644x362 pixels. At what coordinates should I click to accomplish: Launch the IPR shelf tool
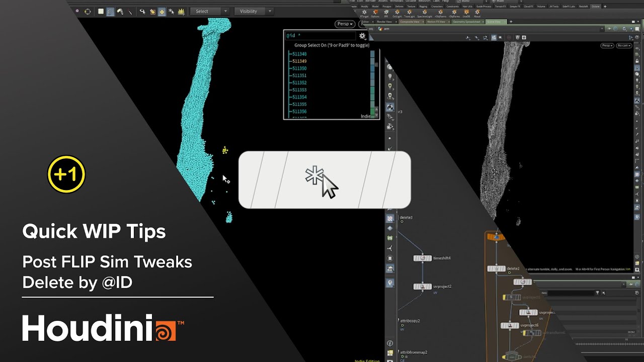coord(386,13)
